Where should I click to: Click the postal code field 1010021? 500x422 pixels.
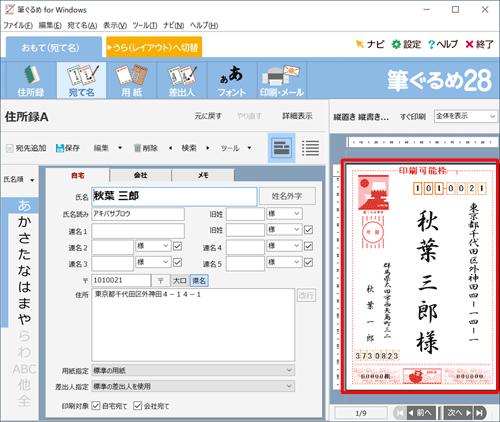tap(121, 281)
